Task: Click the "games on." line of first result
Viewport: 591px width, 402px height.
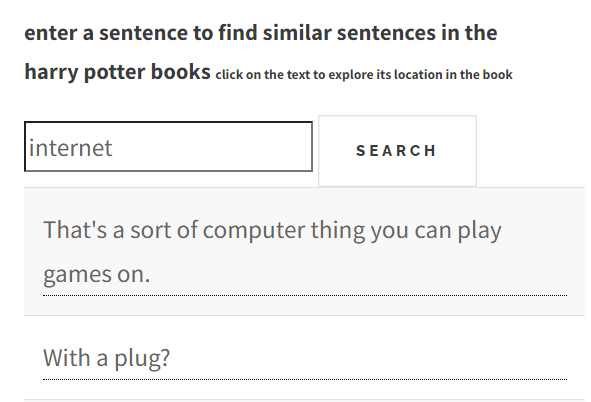Action: pyautogui.click(x=96, y=274)
